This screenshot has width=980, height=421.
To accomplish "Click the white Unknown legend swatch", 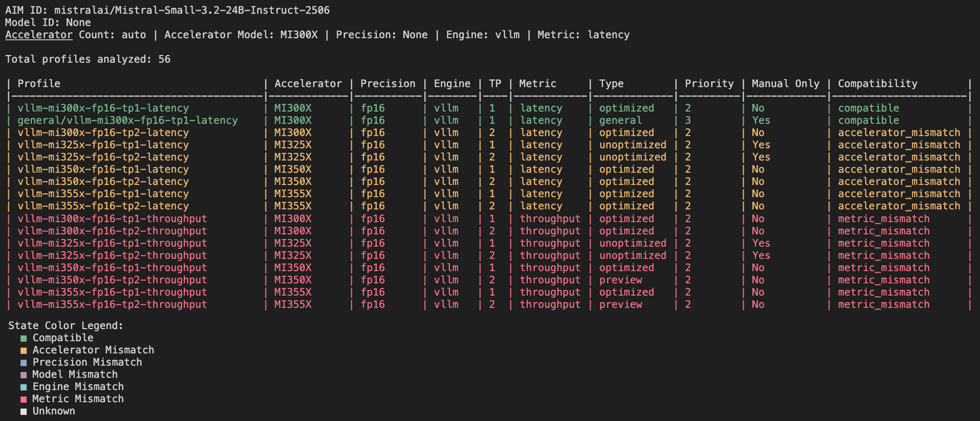I will click(x=24, y=411).
